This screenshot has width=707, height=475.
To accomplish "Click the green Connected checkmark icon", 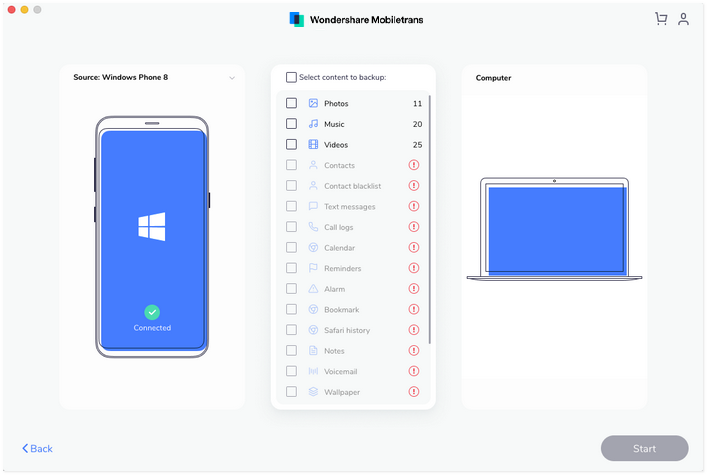I will point(152,312).
